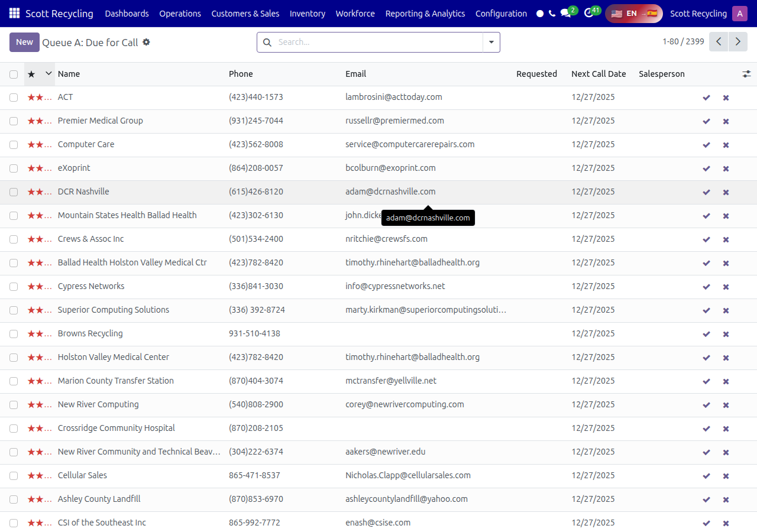Click the X icon for Ashley County Landfill

tap(726, 499)
